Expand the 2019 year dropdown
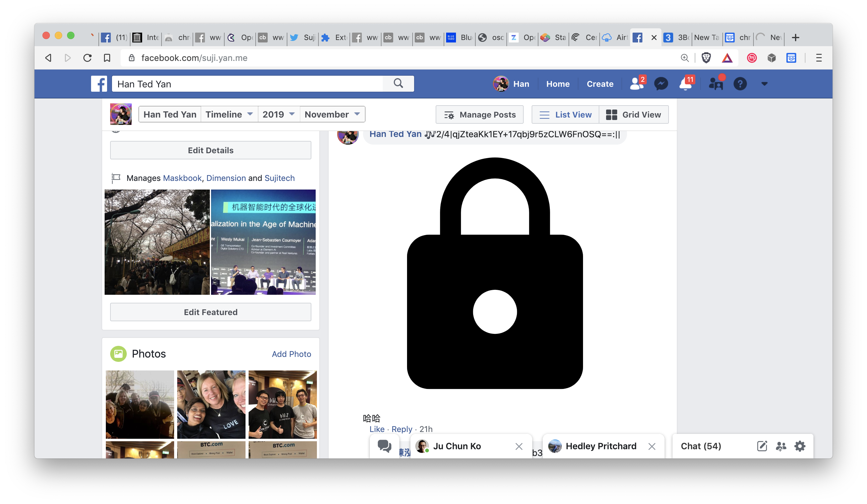 (x=279, y=114)
